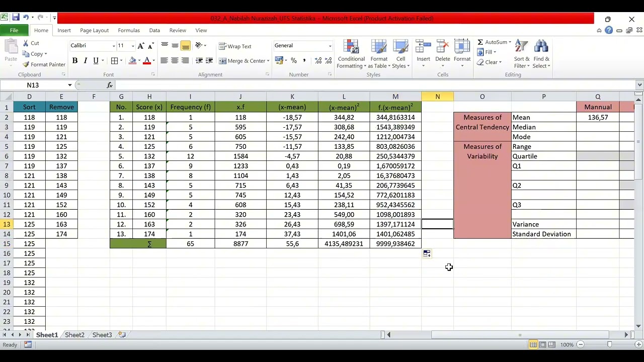Open the Font size dropdown
644x362 pixels.
coord(133,46)
